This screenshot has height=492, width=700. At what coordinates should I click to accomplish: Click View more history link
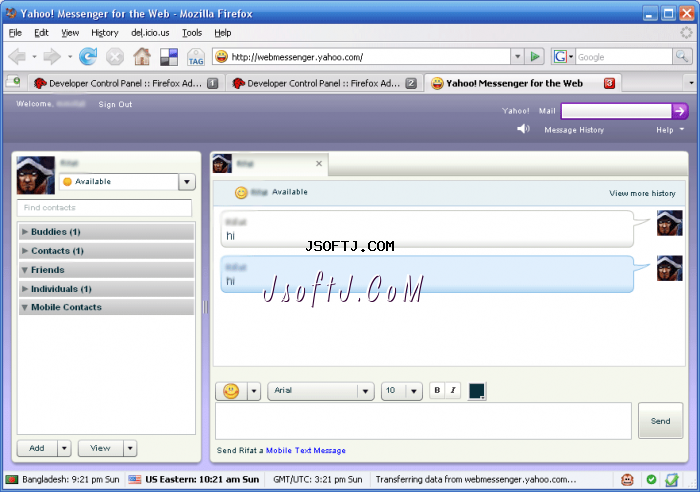[x=642, y=193]
